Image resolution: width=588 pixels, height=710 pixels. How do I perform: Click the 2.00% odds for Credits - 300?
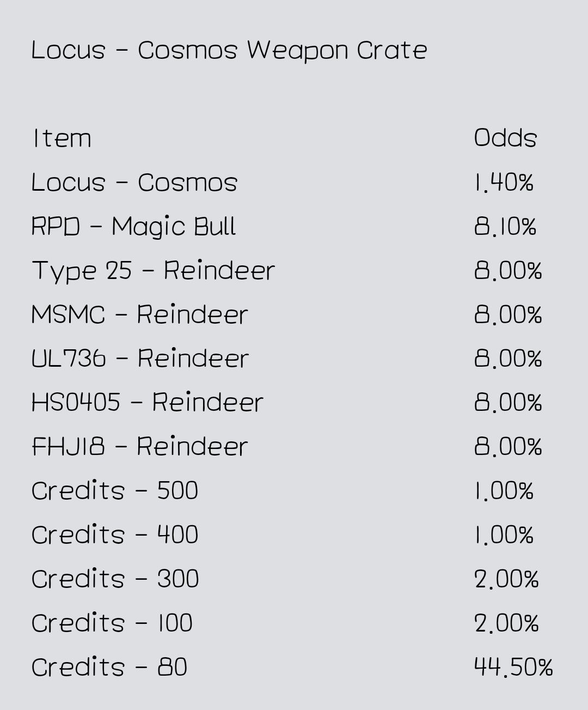(506, 579)
